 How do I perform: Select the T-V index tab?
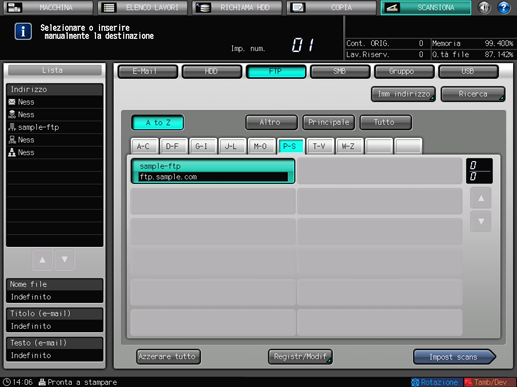point(320,146)
